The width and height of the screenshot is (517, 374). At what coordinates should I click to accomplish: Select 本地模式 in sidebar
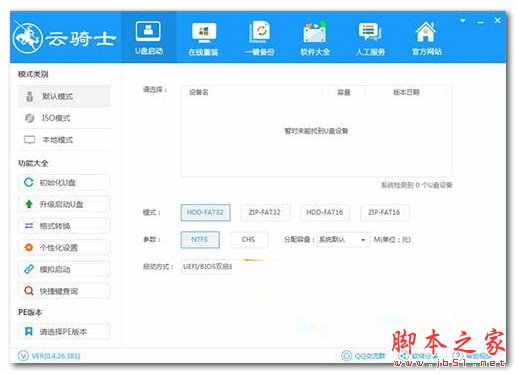[64, 140]
